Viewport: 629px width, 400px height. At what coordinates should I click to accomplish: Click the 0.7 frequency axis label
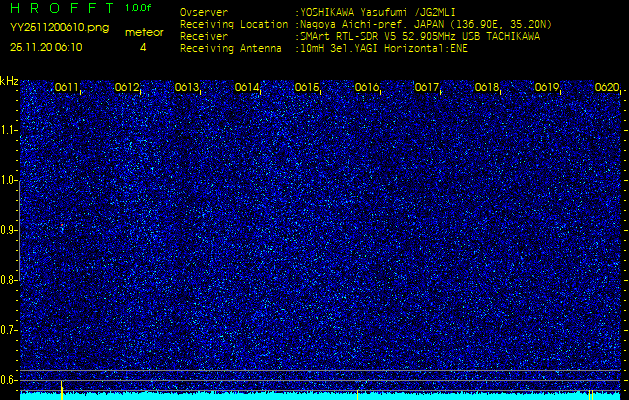click(9, 329)
